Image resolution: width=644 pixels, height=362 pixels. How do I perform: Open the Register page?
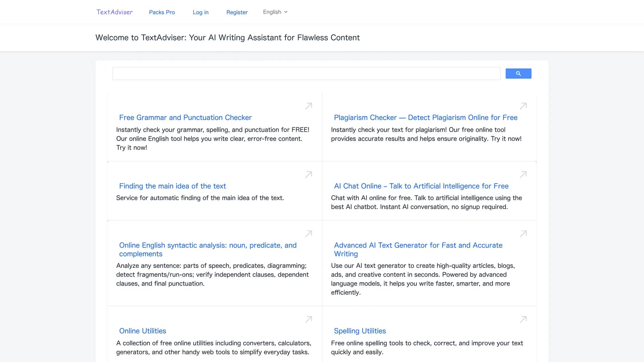(237, 12)
